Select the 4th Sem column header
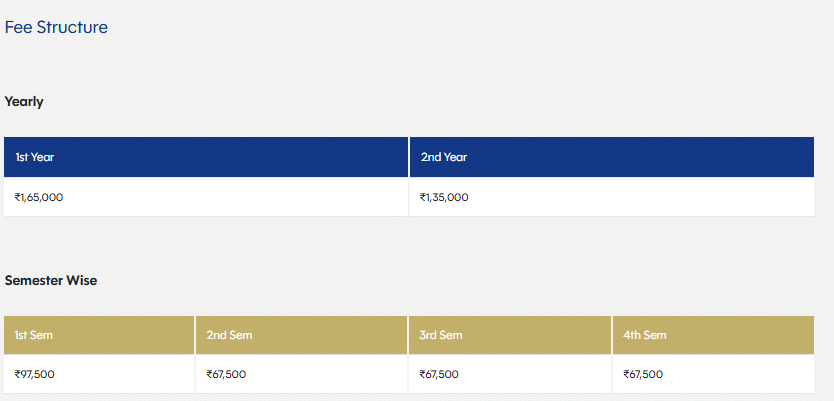 tap(645, 335)
